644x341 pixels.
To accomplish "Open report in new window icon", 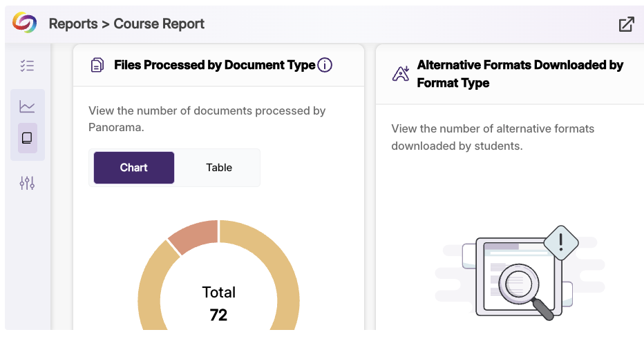I will coord(626,24).
